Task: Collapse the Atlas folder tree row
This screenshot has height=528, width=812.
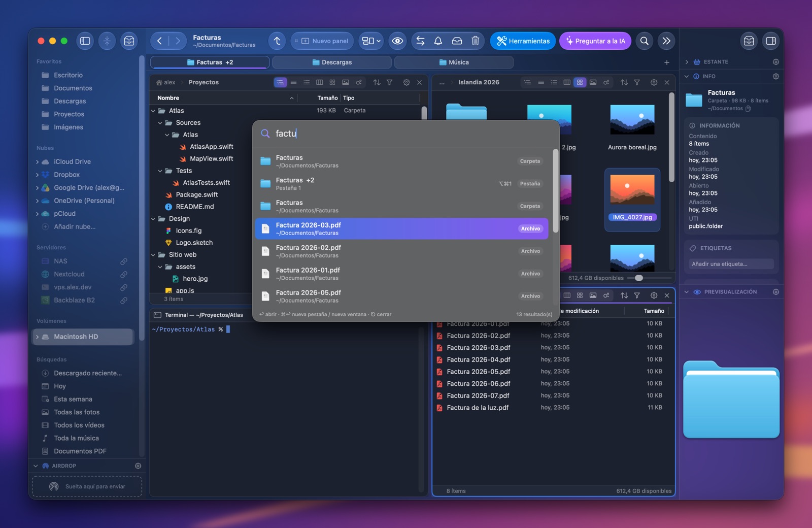Action: [x=153, y=111]
